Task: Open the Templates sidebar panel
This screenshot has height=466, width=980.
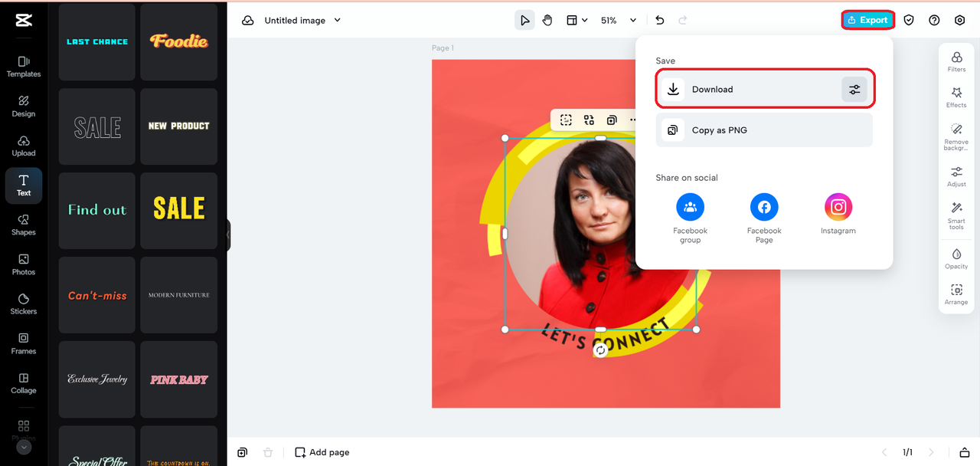Action: coord(24,67)
